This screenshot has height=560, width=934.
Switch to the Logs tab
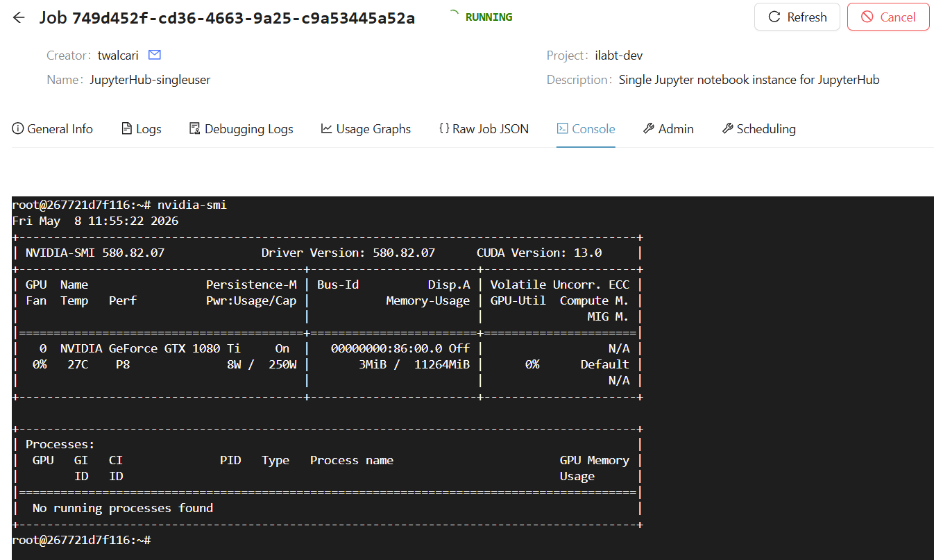[142, 128]
